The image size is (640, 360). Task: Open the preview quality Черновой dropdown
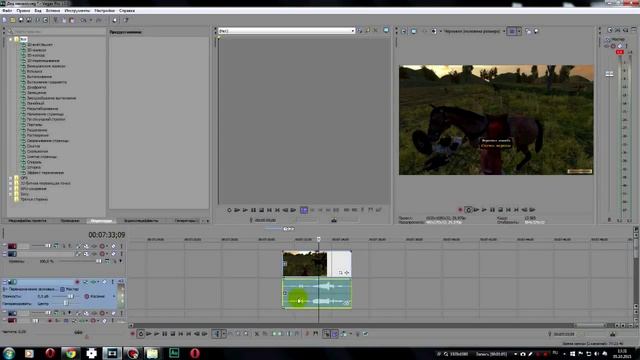tap(504, 31)
